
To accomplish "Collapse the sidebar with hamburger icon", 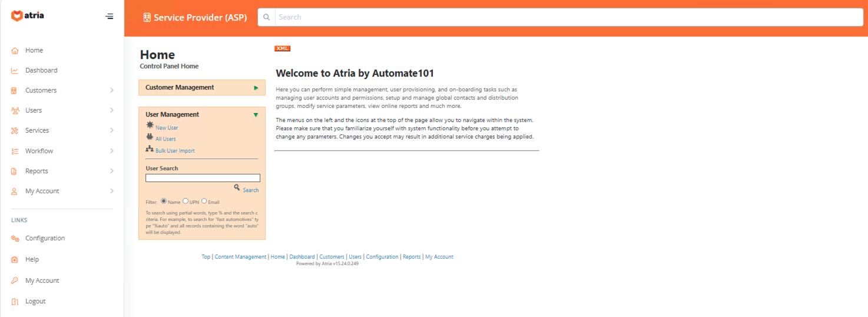I will click(110, 16).
